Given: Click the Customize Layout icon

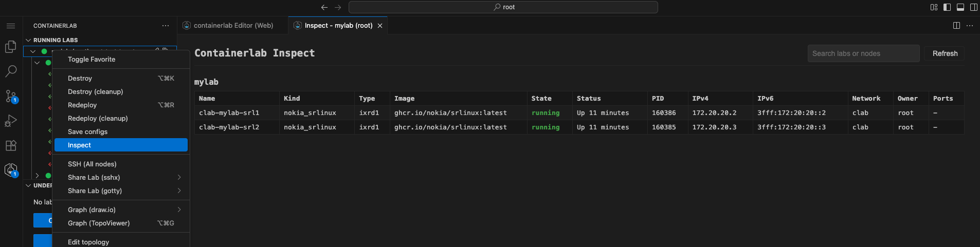Looking at the screenshot, I should (934, 7).
